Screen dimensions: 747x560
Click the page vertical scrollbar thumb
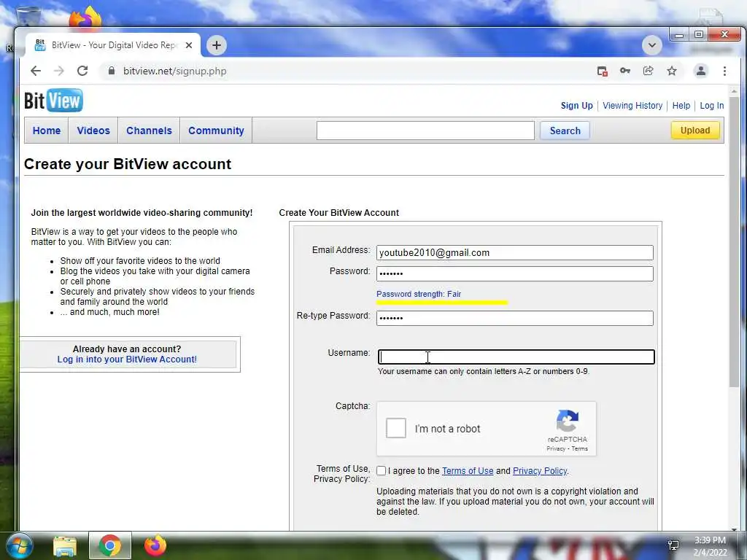734,242
